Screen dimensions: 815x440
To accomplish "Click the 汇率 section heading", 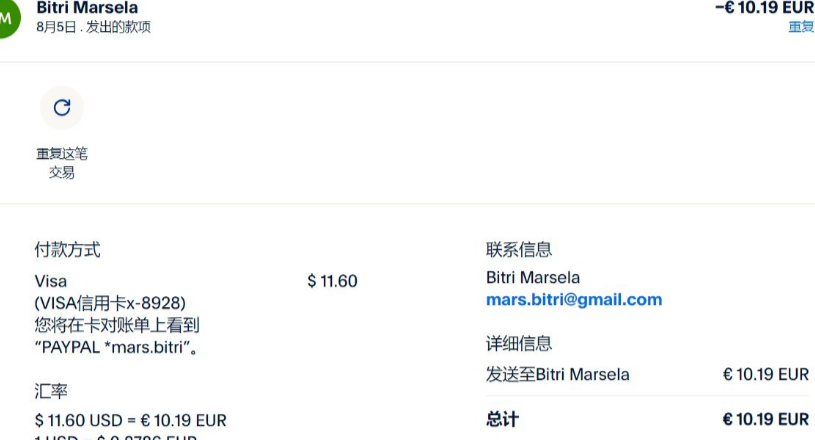I will coord(51,391).
